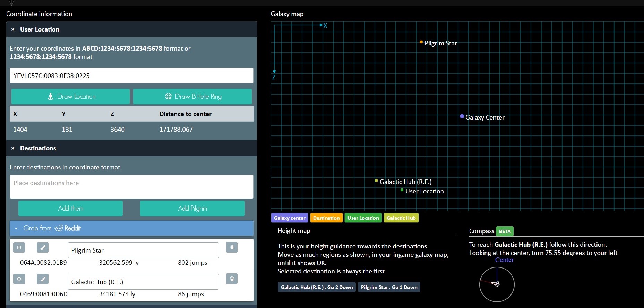Click the yellow-green Galactic Hub legend swatch
The image size is (644, 308).
pos(401,218)
